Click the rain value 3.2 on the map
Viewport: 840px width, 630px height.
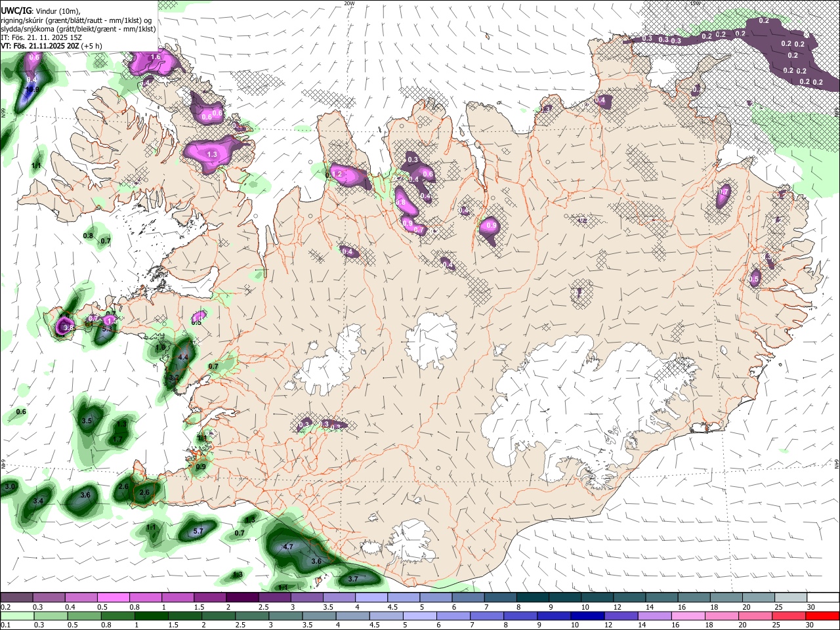click(173, 378)
